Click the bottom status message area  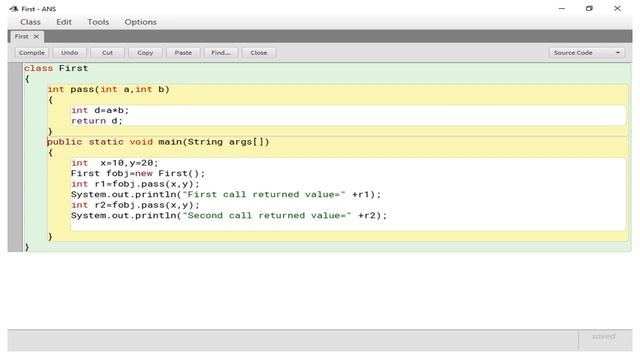(x=293, y=340)
